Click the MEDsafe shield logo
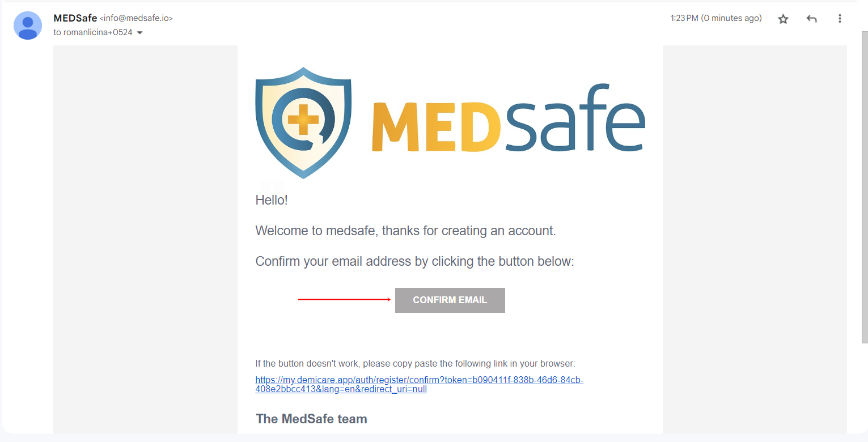 pyautogui.click(x=303, y=122)
